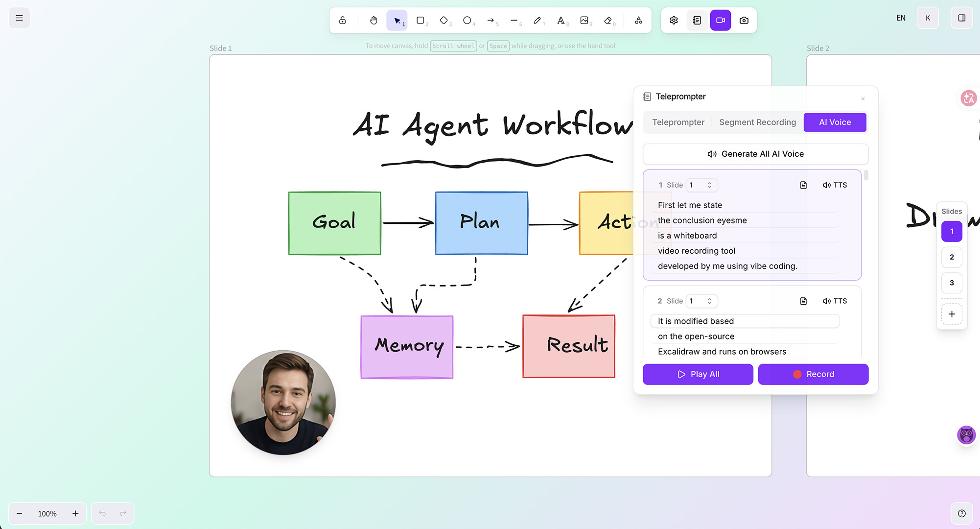Select the arrow drawing tool
980x529 pixels.
pyautogui.click(x=491, y=20)
